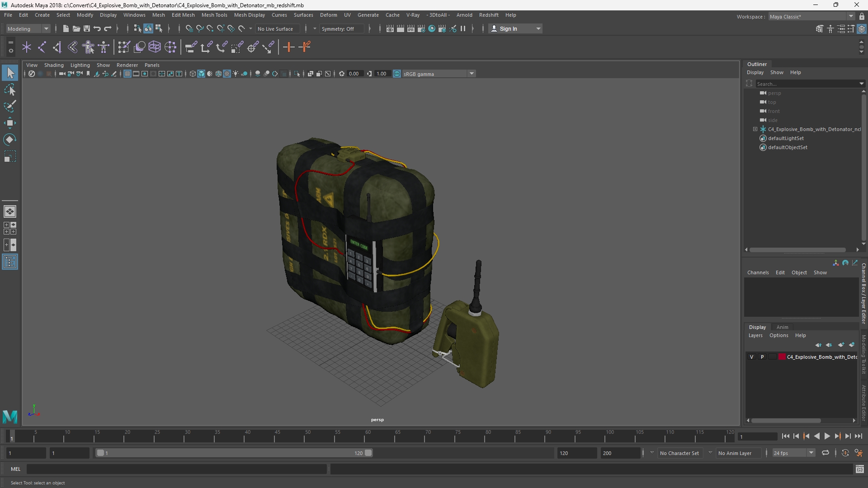868x488 pixels.
Task: Click the textured display icon
Action: (227, 74)
